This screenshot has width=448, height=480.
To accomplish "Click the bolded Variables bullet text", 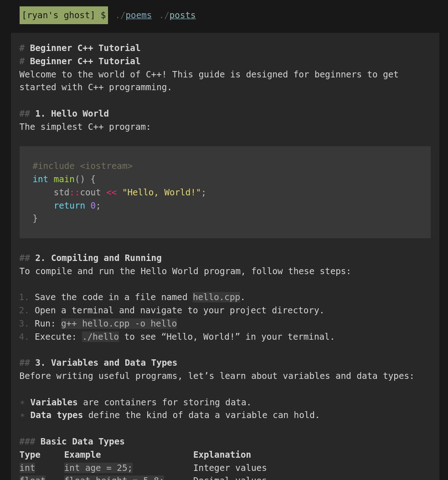I will click(x=54, y=402).
